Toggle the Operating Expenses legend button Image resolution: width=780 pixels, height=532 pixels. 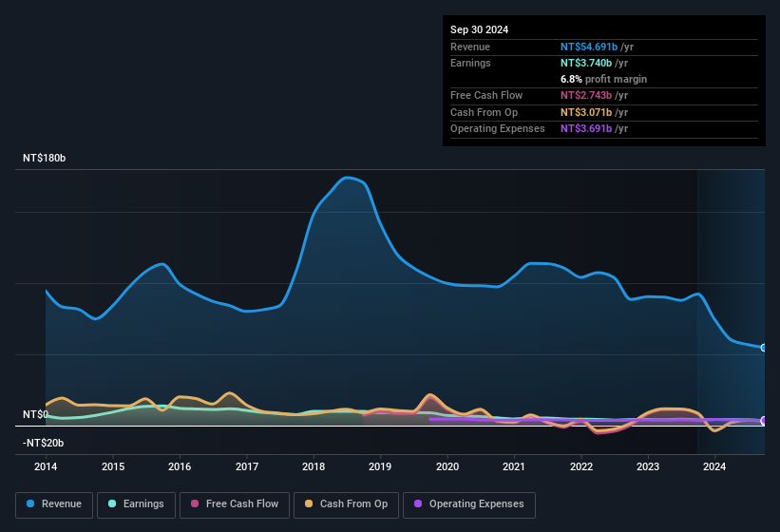[x=469, y=505]
